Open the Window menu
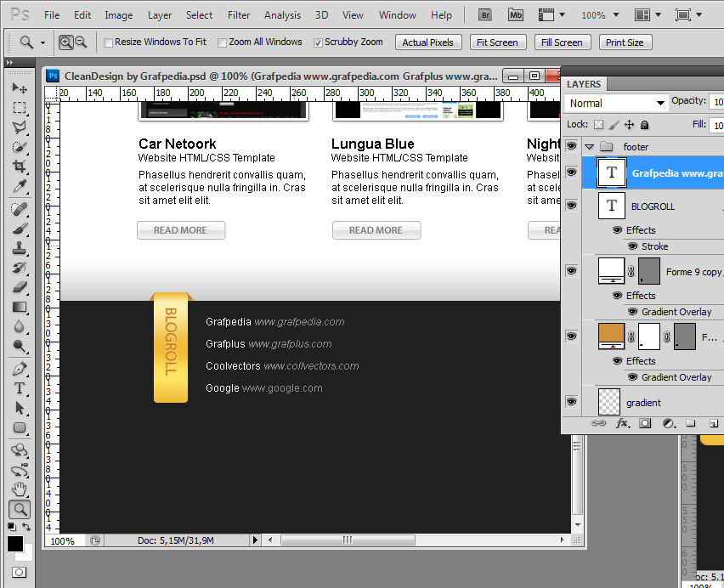The width and height of the screenshot is (724, 588). (397, 15)
